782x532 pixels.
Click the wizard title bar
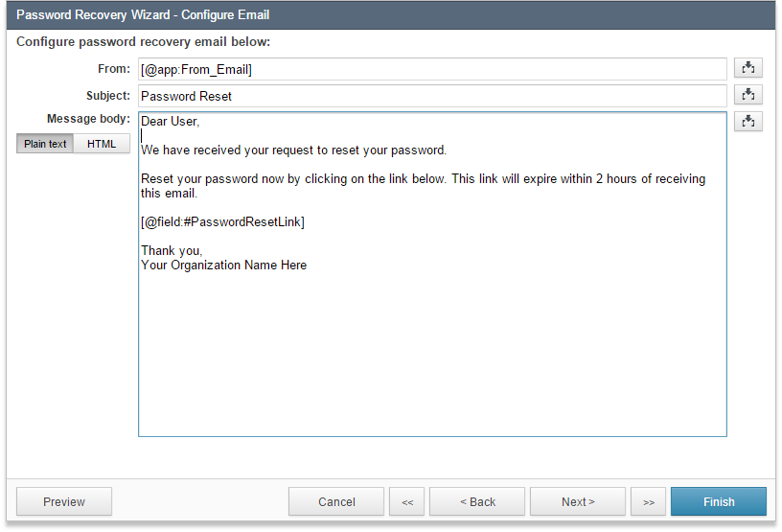click(391, 15)
